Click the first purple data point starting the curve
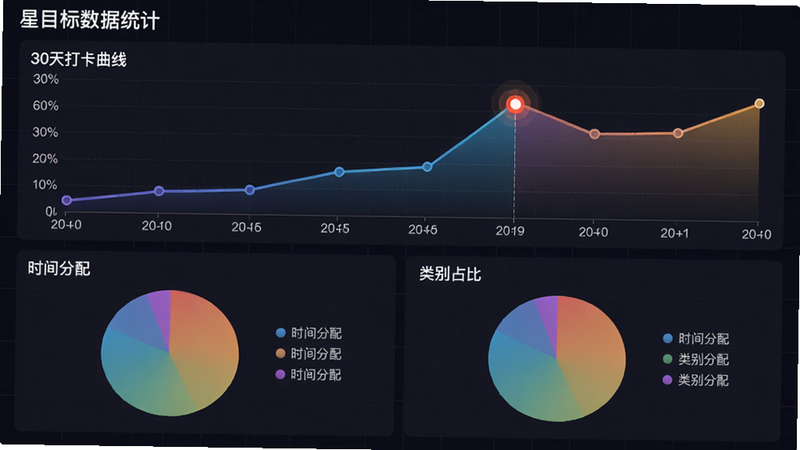Screen dimensions: 800x450 (66, 201)
